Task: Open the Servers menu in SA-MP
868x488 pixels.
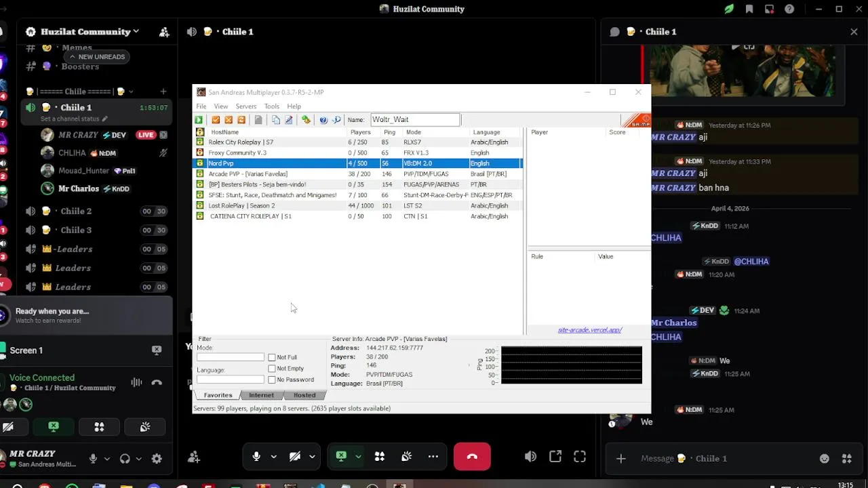Action: tap(245, 106)
